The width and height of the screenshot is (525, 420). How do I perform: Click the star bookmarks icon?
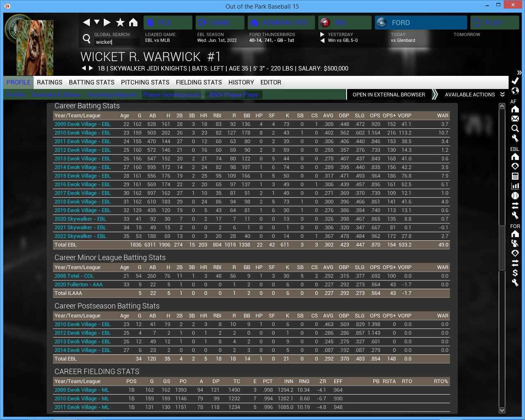coord(120,23)
